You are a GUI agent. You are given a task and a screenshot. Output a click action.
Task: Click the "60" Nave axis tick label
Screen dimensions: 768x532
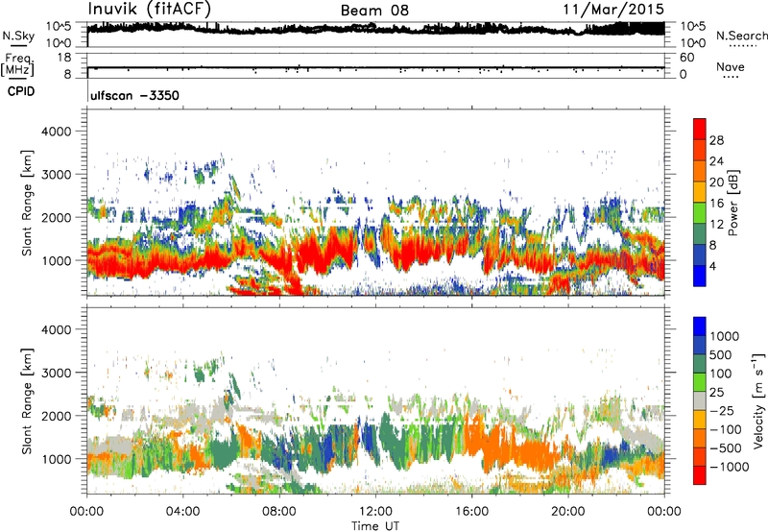point(686,58)
